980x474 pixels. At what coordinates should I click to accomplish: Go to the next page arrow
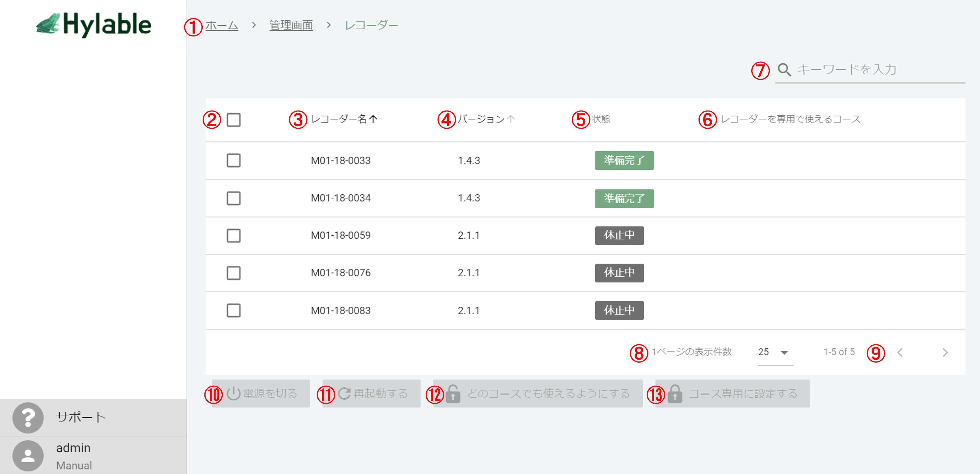[945, 352]
